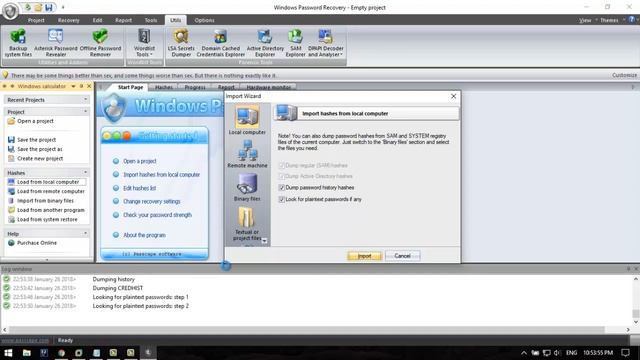
Task: Click Import hashes from local computer link
Action: pos(162,175)
